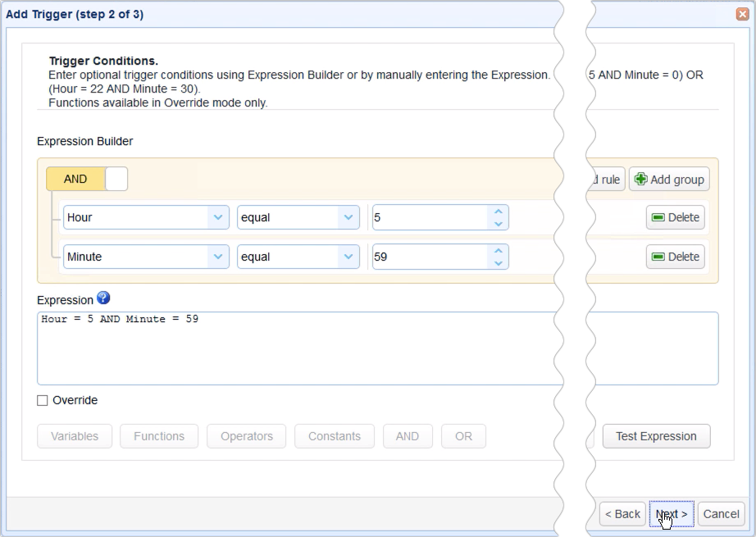The width and height of the screenshot is (756, 537).
Task: Select the AND group operator toggle
Action: [x=77, y=178]
